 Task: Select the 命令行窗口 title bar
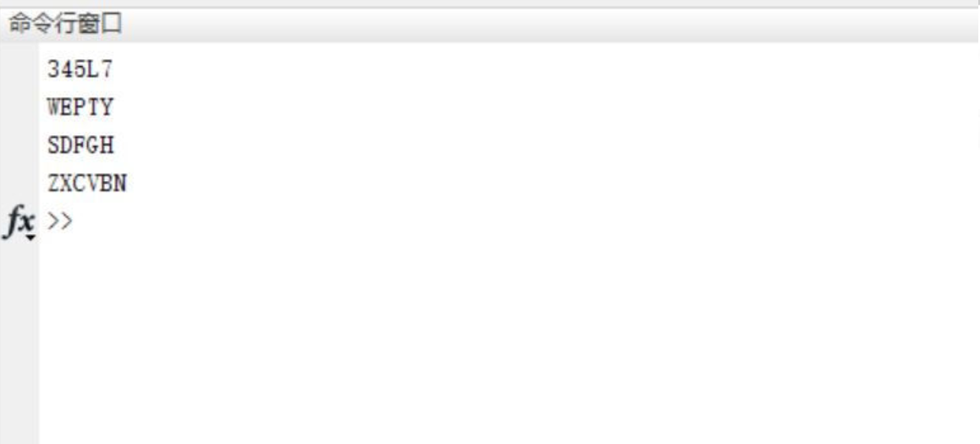490,25
